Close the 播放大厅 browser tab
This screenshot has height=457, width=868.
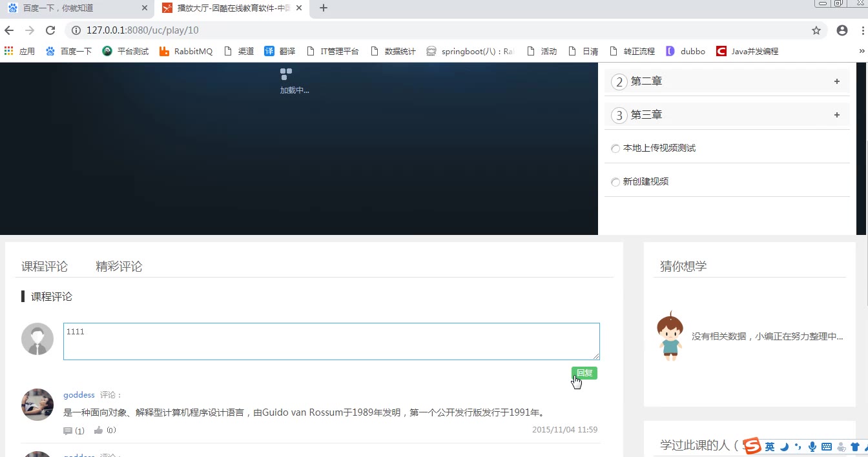299,8
